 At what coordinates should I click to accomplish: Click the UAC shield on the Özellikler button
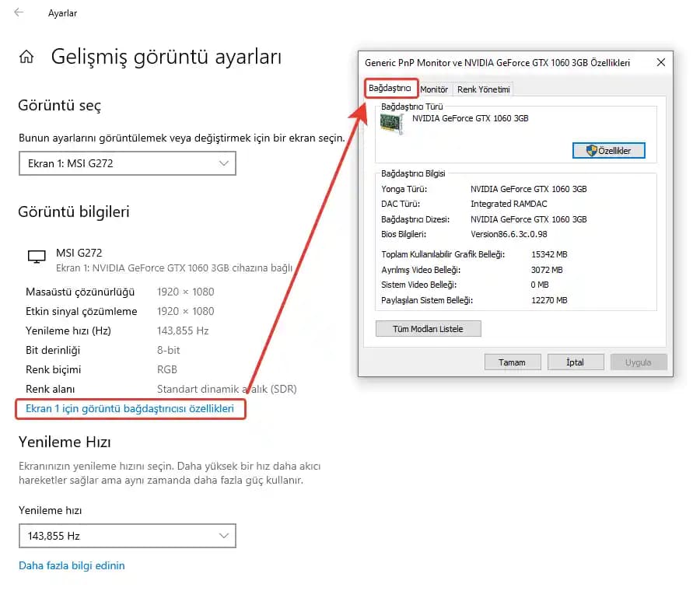click(592, 150)
